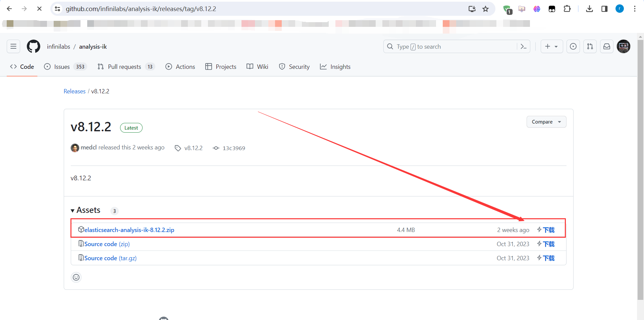This screenshot has height=320, width=644.
Task: Open the Wiki tab
Action: coord(257,66)
